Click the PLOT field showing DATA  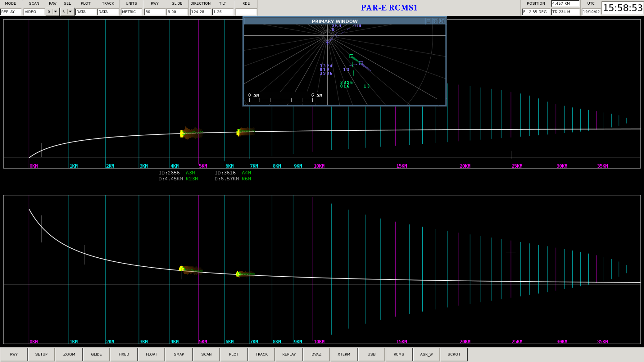tap(86, 12)
